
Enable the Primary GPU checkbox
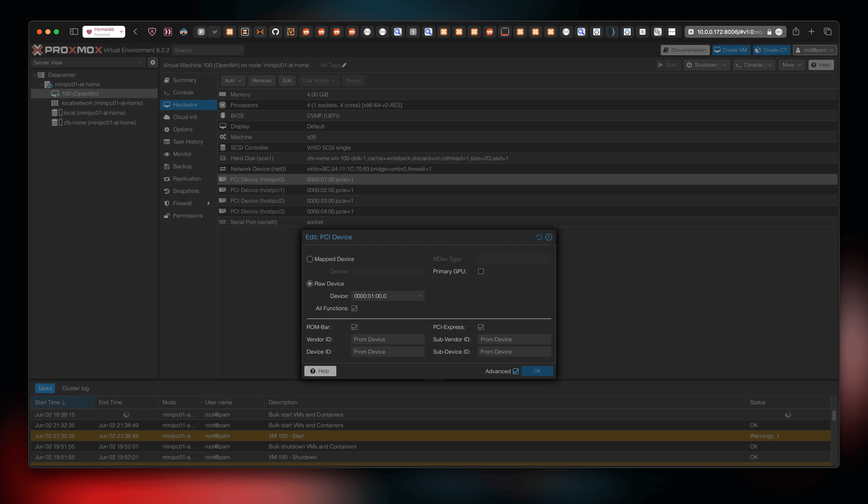(x=481, y=271)
